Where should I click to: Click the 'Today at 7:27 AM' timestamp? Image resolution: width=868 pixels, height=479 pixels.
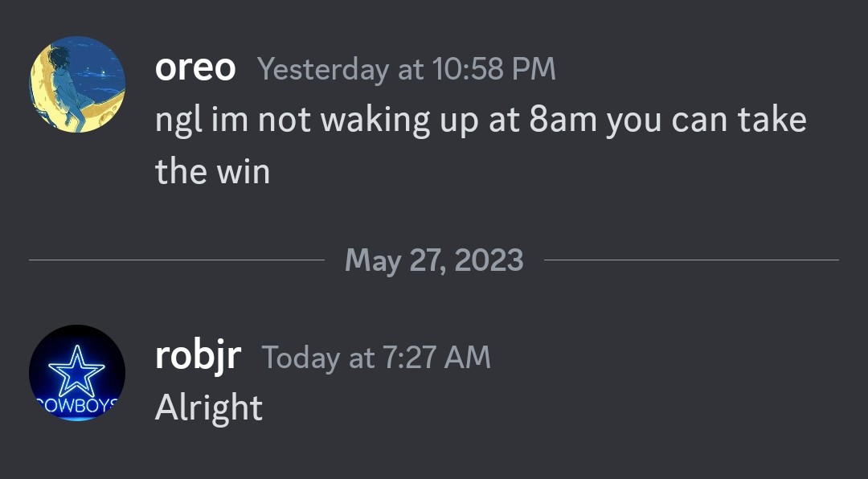click(376, 358)
